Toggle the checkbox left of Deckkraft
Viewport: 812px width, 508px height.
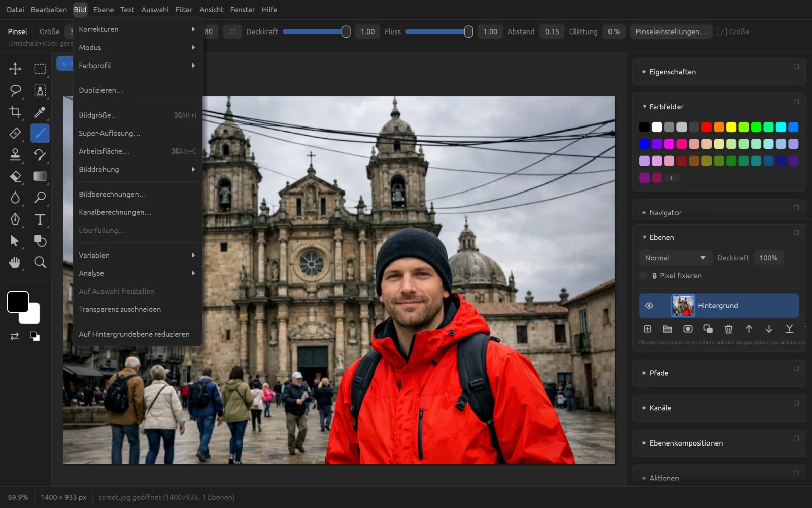[x=232, y=31]
